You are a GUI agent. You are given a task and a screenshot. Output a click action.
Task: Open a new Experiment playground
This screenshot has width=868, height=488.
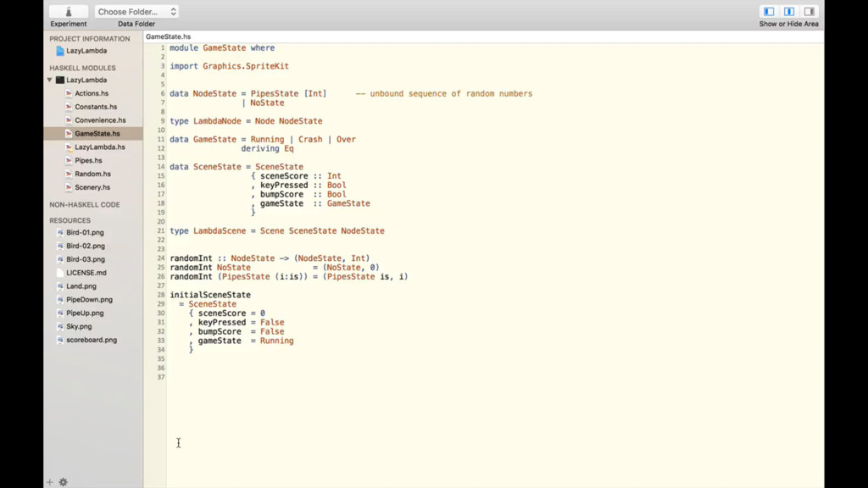68,12
